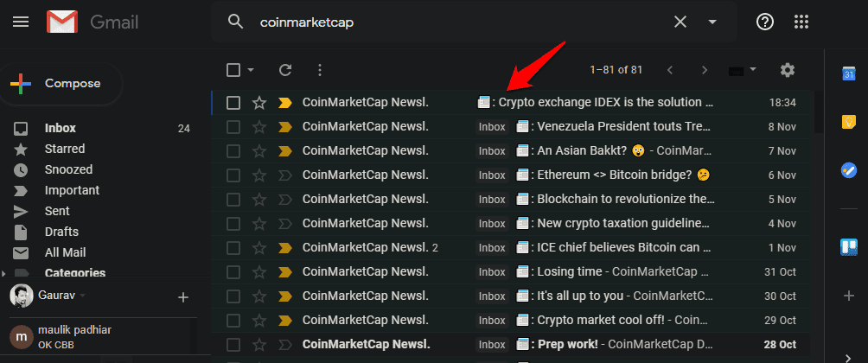
Task: Show search options dropdown arrow
Action: (712, 22)
